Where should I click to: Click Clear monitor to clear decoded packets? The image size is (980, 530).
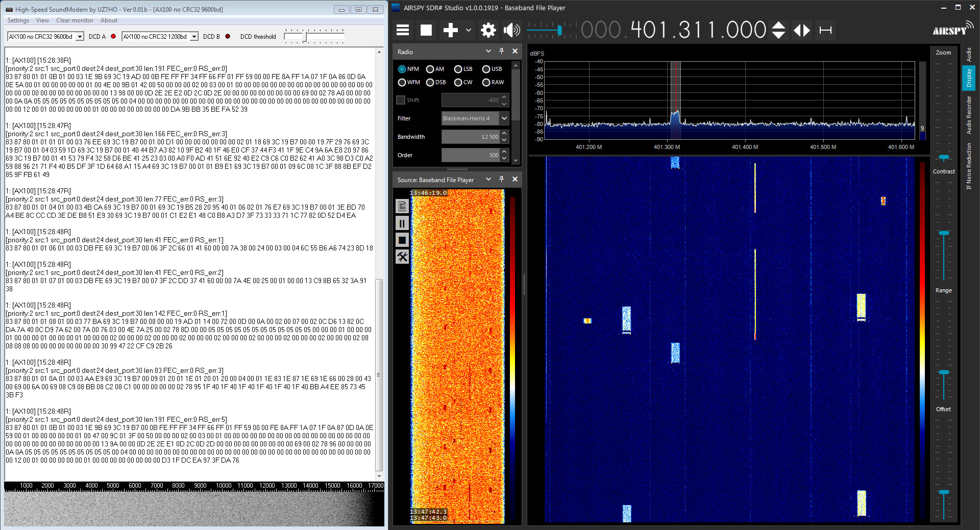pyautogui.click(x=75, y=20)
